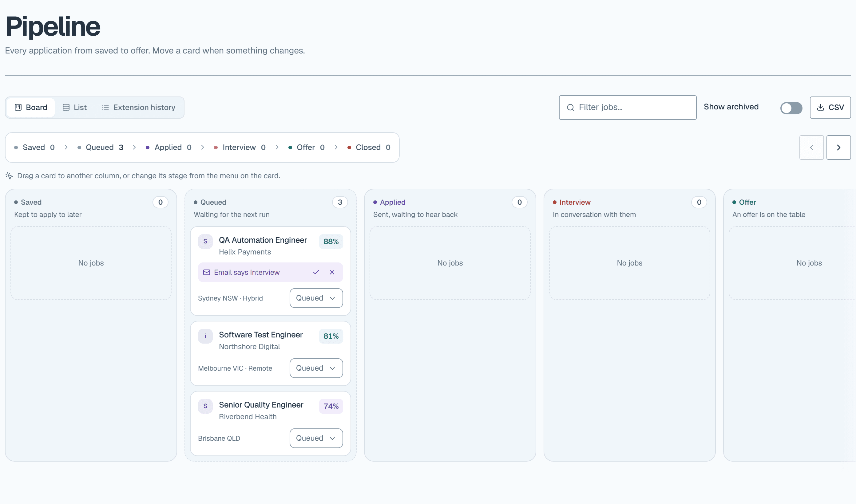Accept the Email says Interview suggestion checkmark
856x504 pixels.
pos(316,272)
